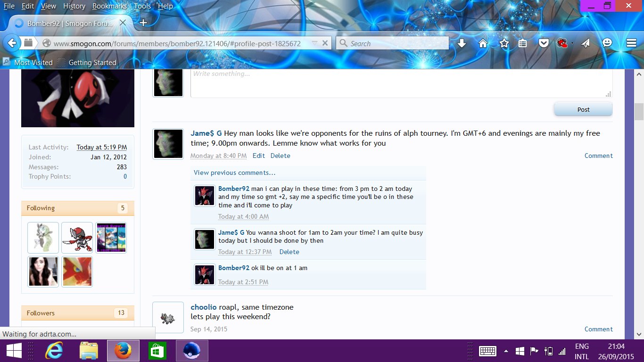644x362 pixels.
Task: Click Comment on choolio post
Action: click(x=599, y=329)
